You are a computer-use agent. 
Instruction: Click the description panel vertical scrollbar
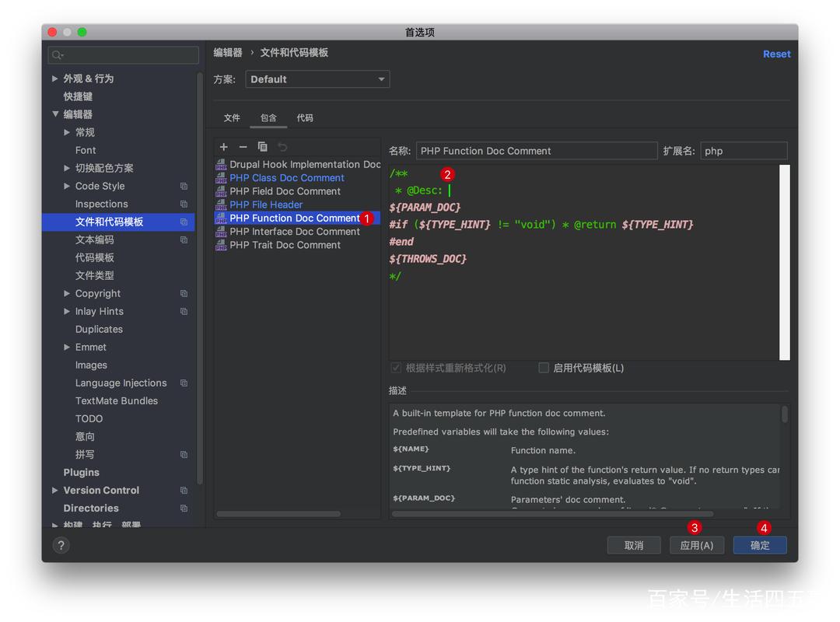[784, 414]
